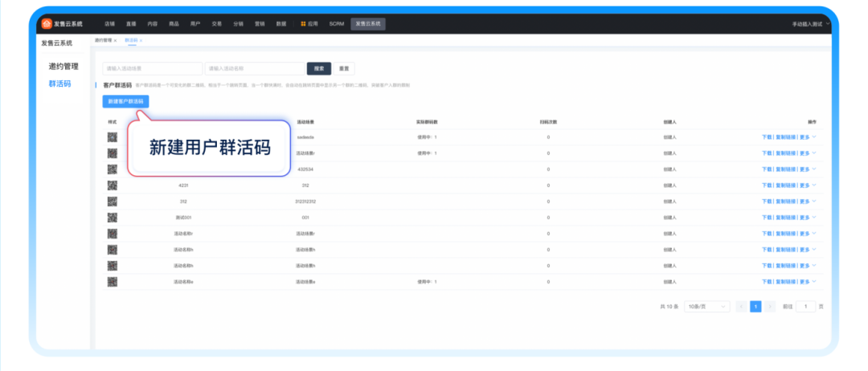Open 营销 in the top navigation

pos(260,24)
